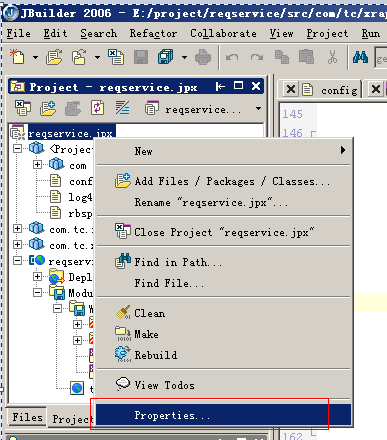The width and height of the screenshot is (387, 440).
Task: Select the log4 file in tree
Action: click(80, 197)
